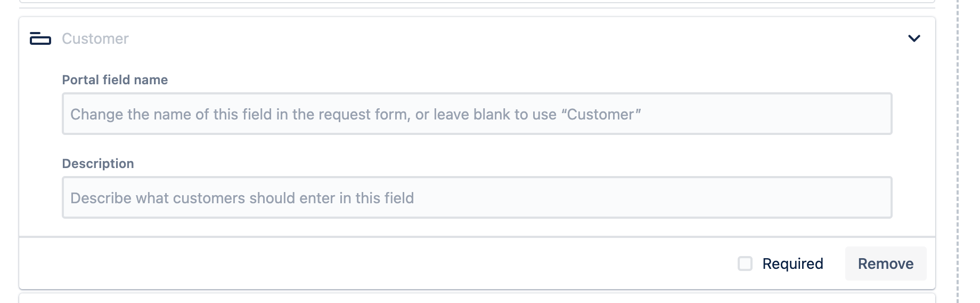Image resolution: width=980 pixels, height=303 pixels.
Task: Click the Customer field type icon
Action: click(x=40, y=38)
